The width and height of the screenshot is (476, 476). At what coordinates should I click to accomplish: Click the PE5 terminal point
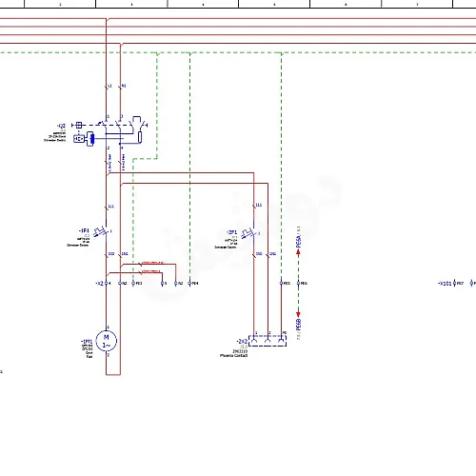281,283
